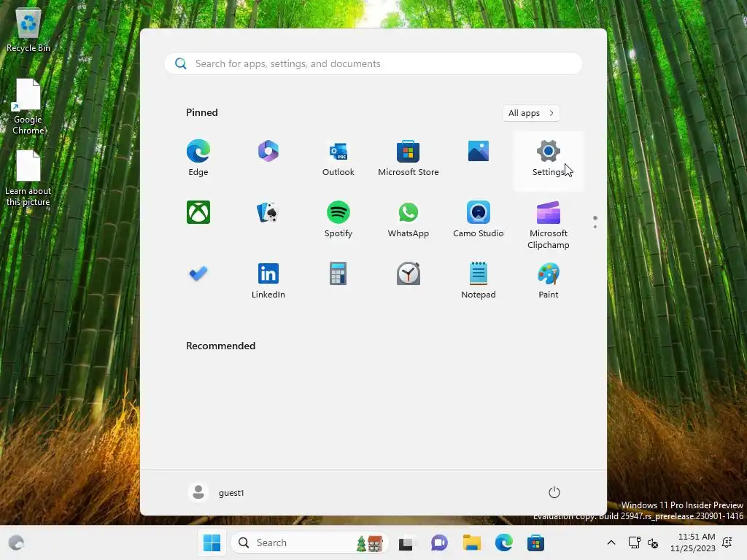Open the Microsoft To Do checkmark app

(198, 273)
